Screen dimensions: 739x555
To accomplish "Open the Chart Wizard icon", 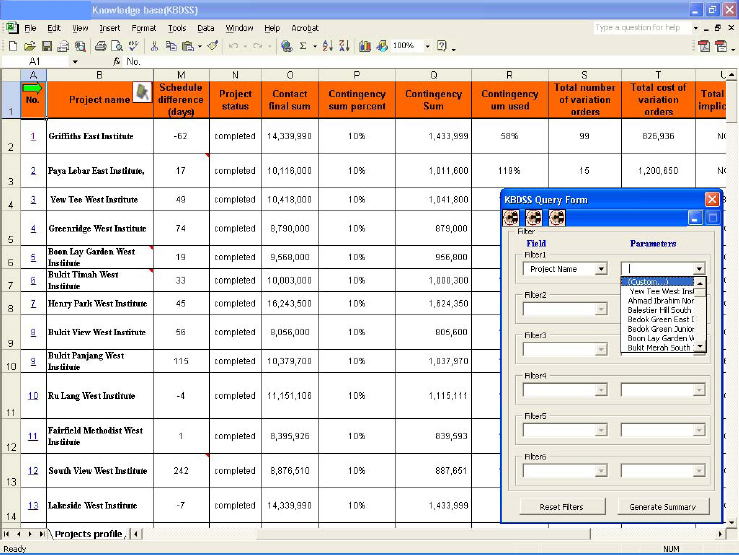I will click(x=365, y=46).
